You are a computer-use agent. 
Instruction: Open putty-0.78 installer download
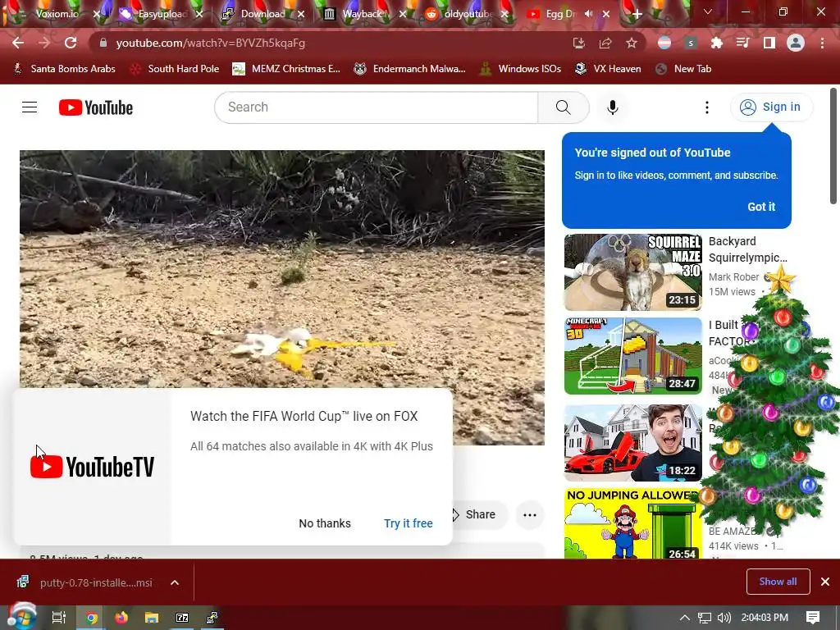pyautogui.click(x=87, y=583)
